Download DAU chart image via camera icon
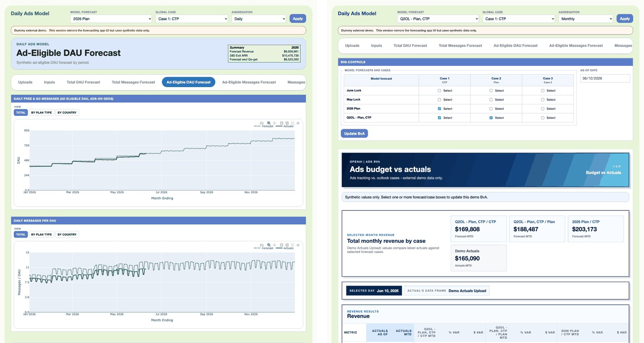644x343 pixels. [x=262, y=123]
